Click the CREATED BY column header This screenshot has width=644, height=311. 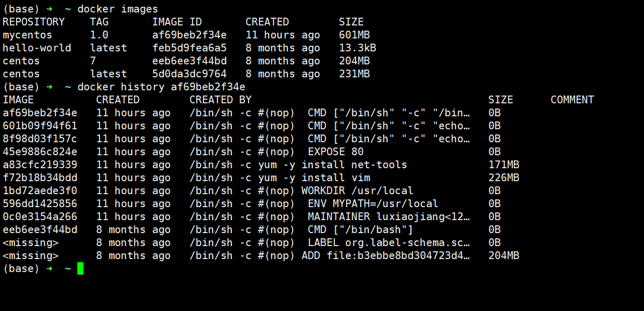[221, 100]
